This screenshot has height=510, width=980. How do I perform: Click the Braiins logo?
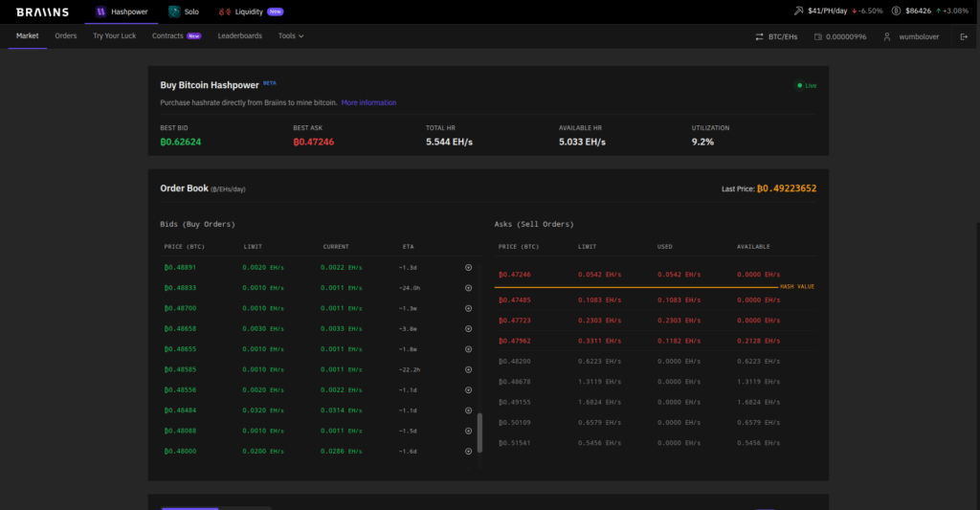[42, 11]
